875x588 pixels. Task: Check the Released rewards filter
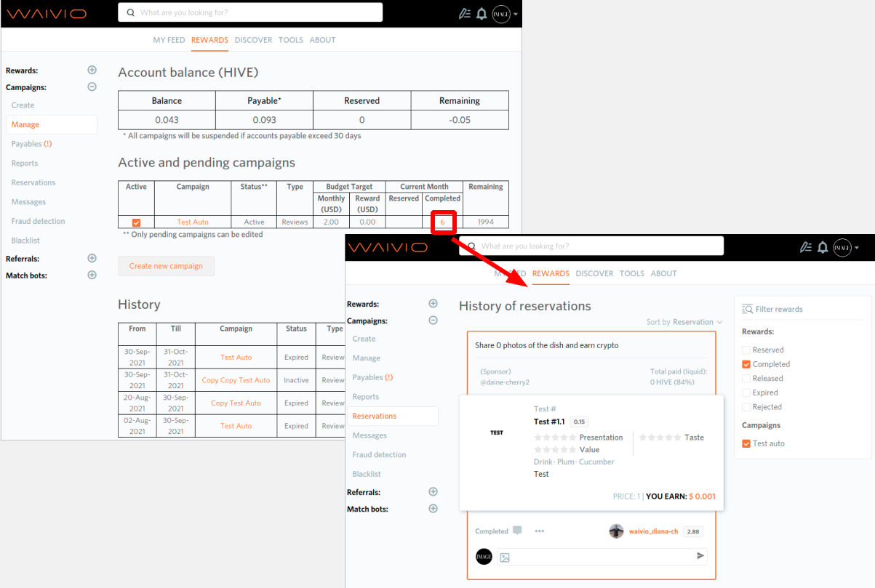coord(746,378)
